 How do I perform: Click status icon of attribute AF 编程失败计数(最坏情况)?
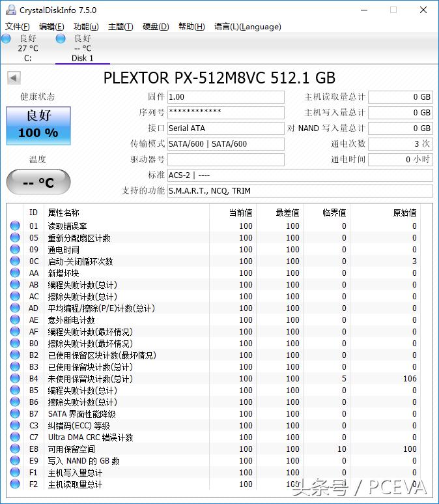coord(15,331)
